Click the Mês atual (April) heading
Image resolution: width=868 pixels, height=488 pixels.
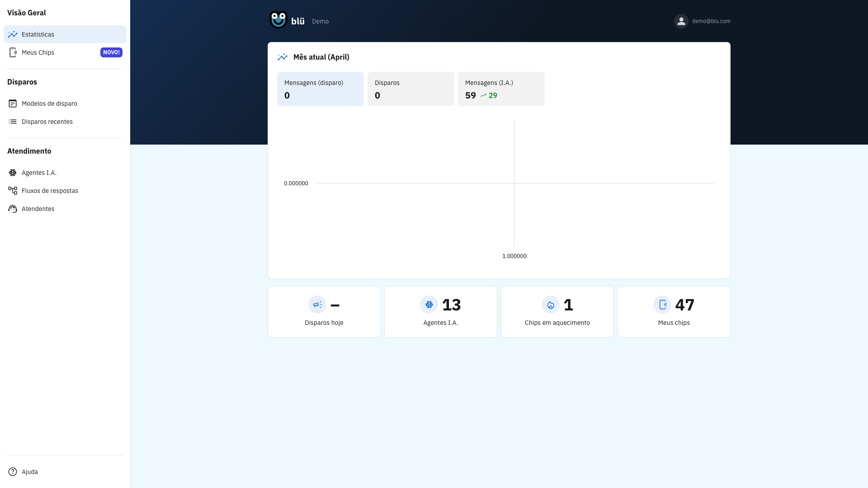pos(321,57)
